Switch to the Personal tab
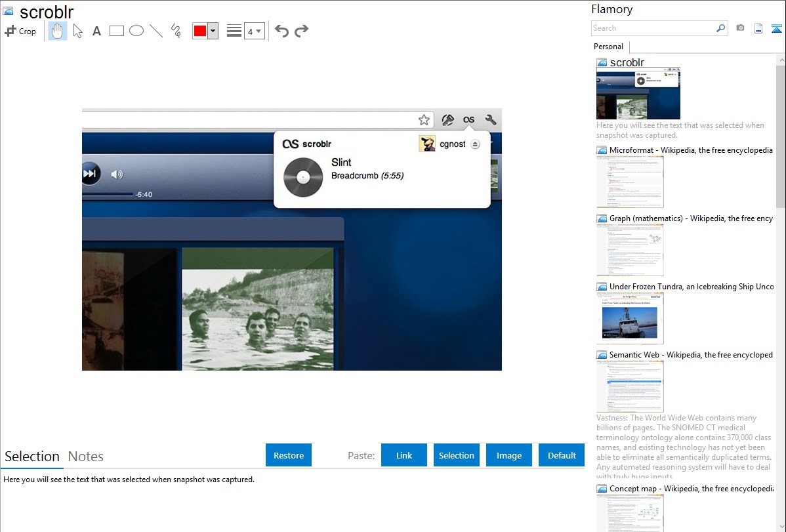Image resolution: width=786 pixels, height=532 pixels. click(609, 47)
